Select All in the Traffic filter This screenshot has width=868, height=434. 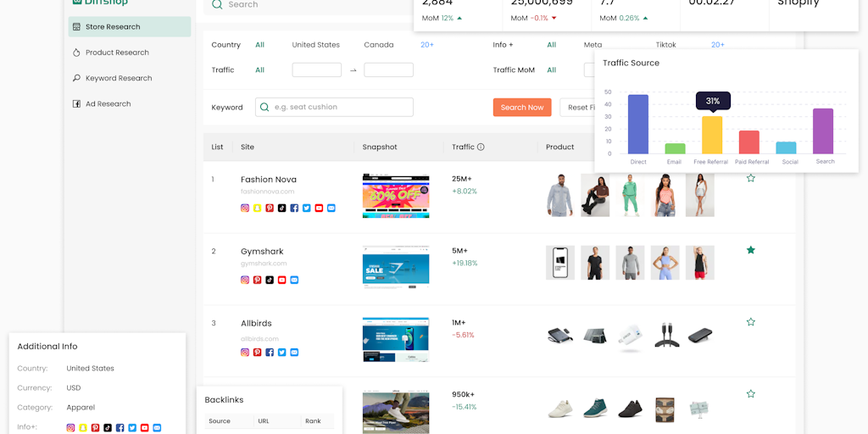pos(259,70)
